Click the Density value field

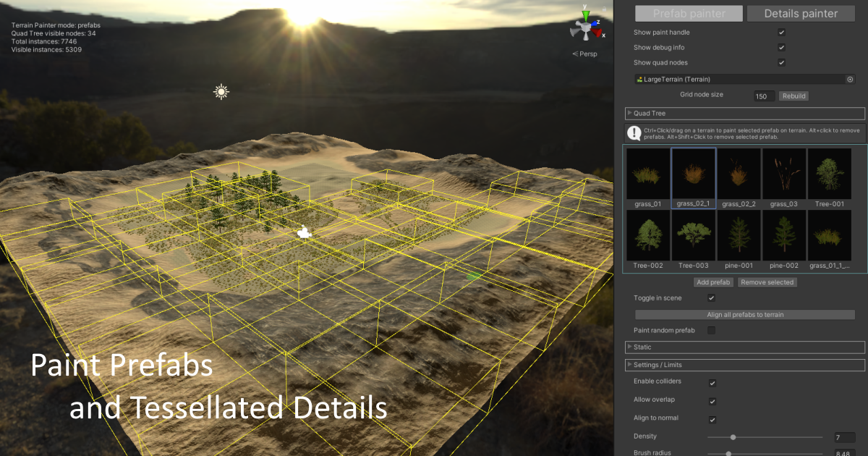pyautogui.click(x=845, y=437)
